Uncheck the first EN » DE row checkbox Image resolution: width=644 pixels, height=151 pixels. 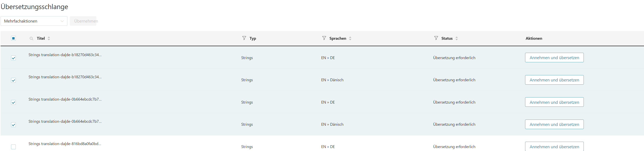coord(13,58)
